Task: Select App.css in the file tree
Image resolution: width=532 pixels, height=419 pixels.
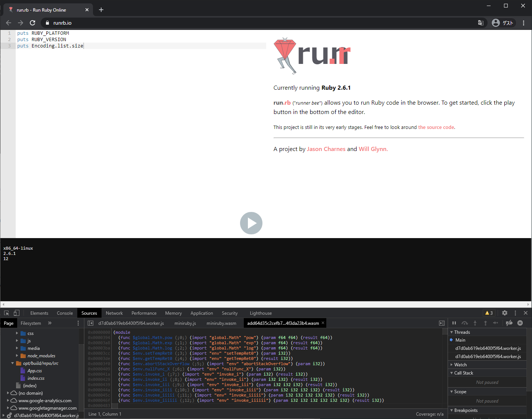Action: [x=34, y=371]
